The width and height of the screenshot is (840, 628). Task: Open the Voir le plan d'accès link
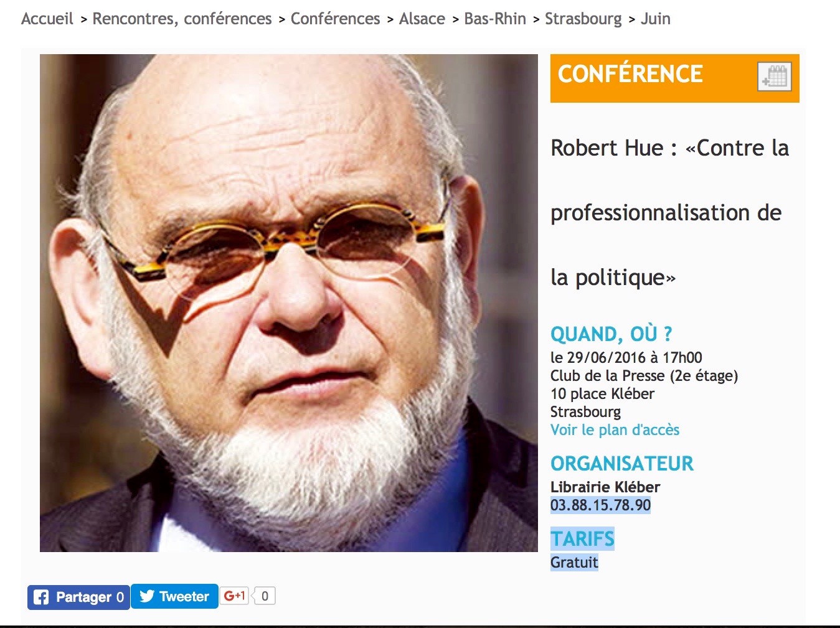click(x=615, y=430)
